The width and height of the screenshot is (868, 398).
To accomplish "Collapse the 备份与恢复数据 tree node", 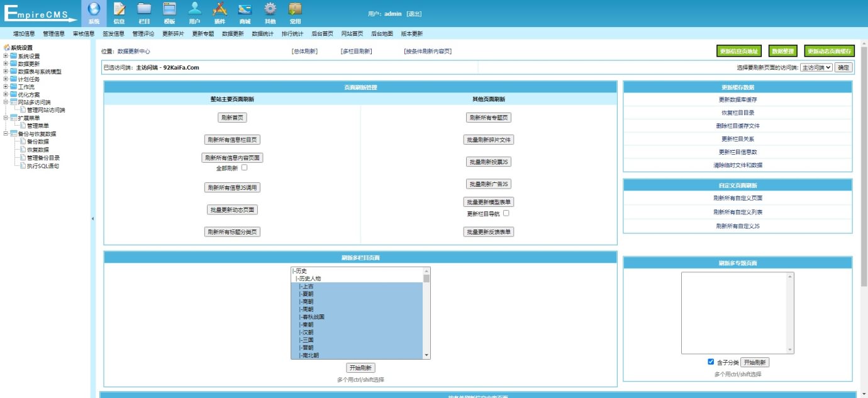I will click(x=6, y=133).
